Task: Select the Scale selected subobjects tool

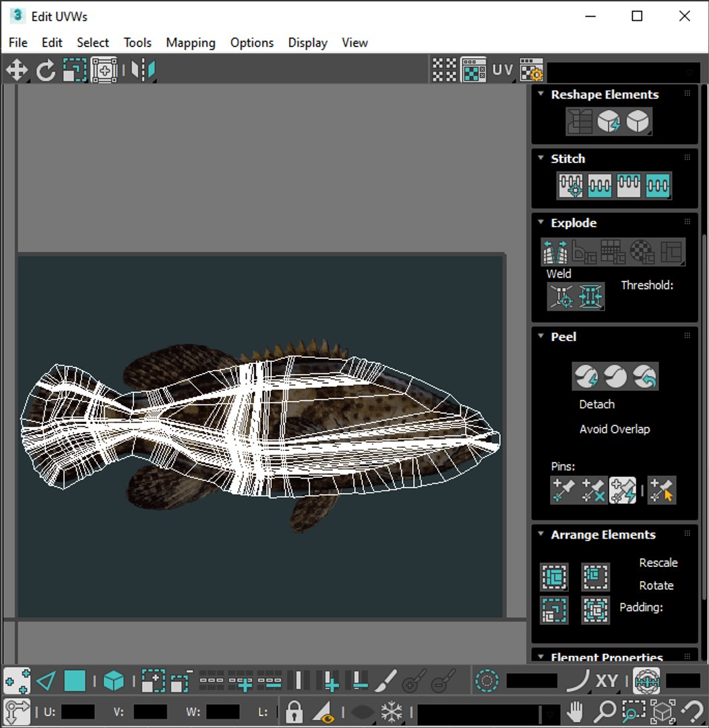Action: pos(75,71)
